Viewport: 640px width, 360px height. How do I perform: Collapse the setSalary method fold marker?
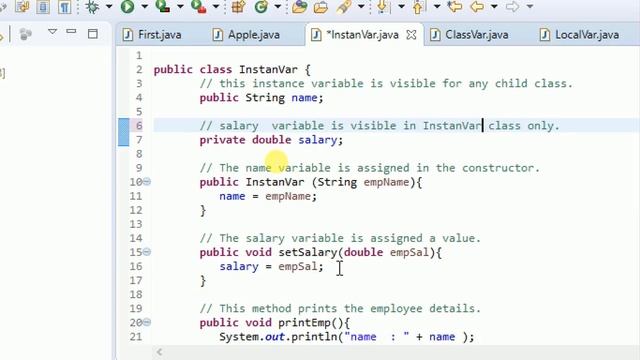[x=147, y=252]
